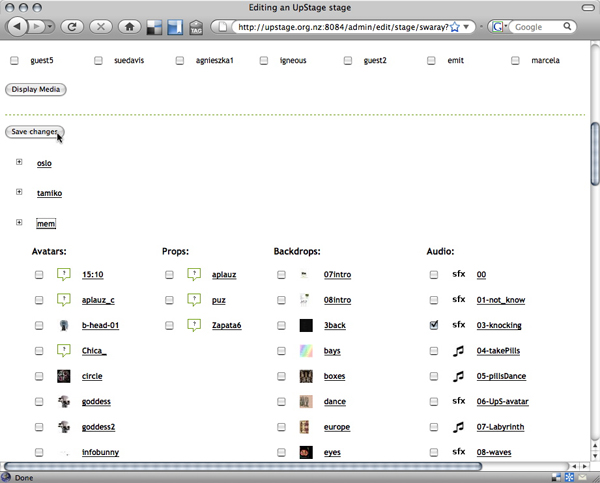The image size is (600, 483).
Task: Click the vertical scrollbar down arrow
Action: pyautogui.click(x=595, y=456)
